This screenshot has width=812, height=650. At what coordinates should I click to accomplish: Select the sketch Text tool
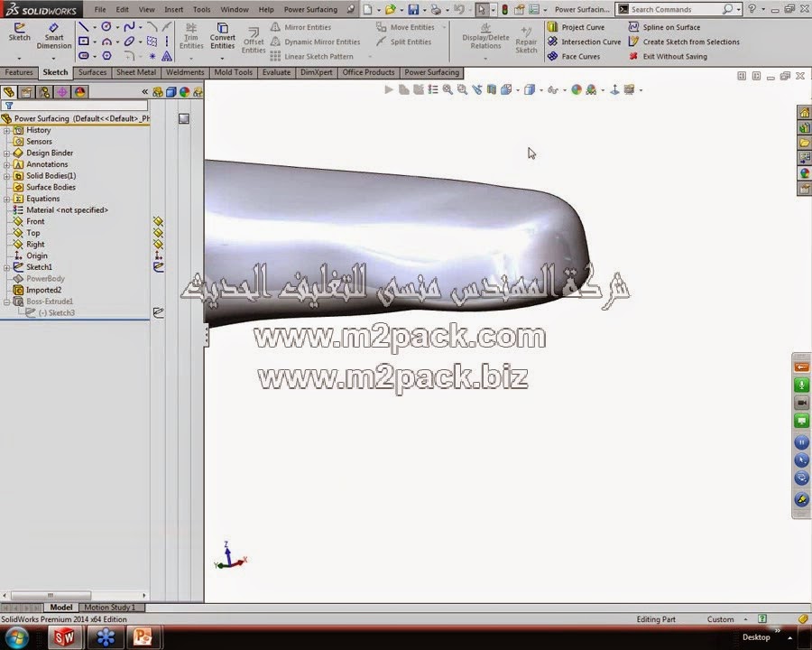[167, 56]
